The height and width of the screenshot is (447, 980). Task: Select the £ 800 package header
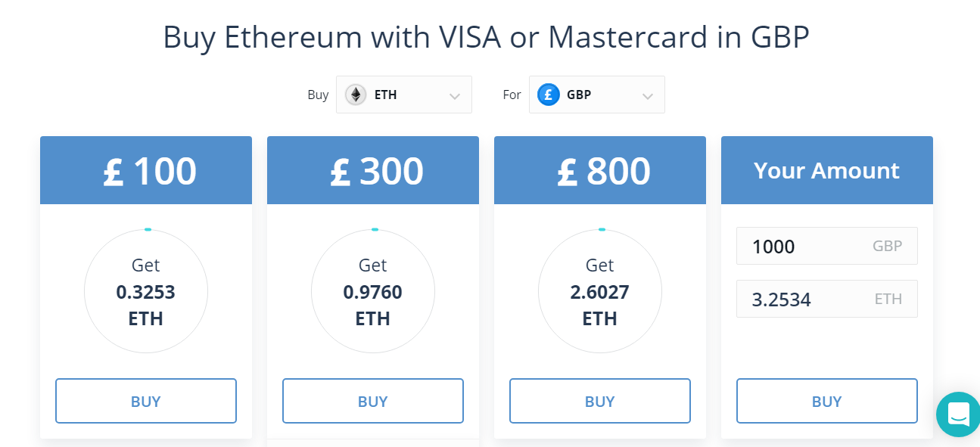coord(600,170)
